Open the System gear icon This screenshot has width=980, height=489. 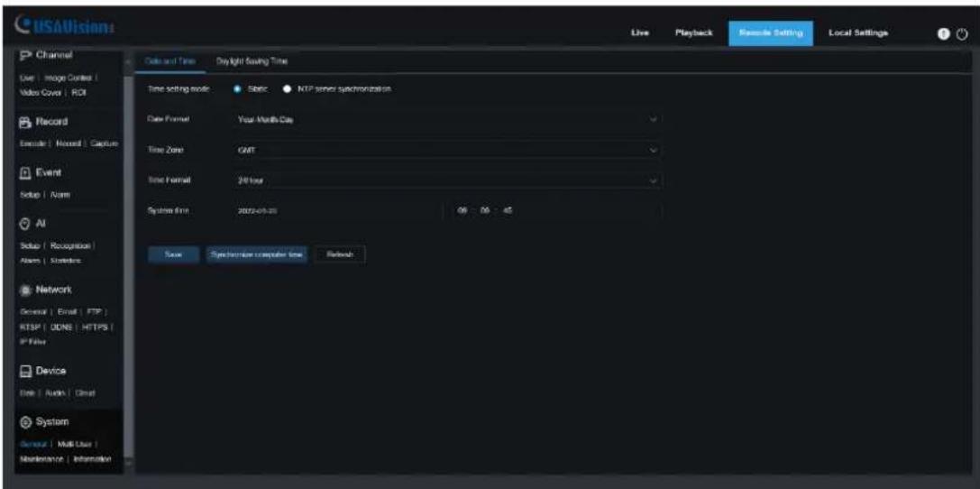23,422
